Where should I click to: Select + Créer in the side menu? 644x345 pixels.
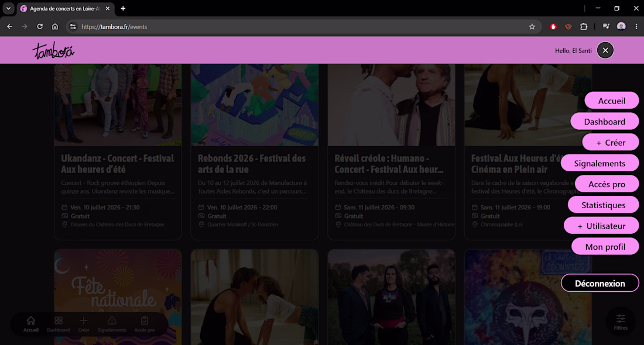coord(610,142)
